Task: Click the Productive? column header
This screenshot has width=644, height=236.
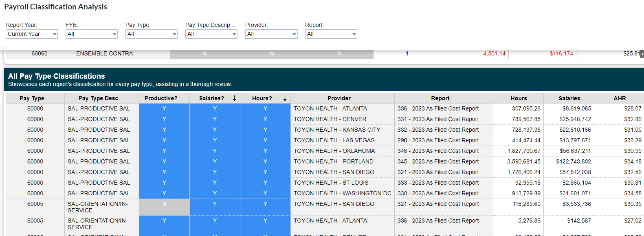Action: (164, 98)
